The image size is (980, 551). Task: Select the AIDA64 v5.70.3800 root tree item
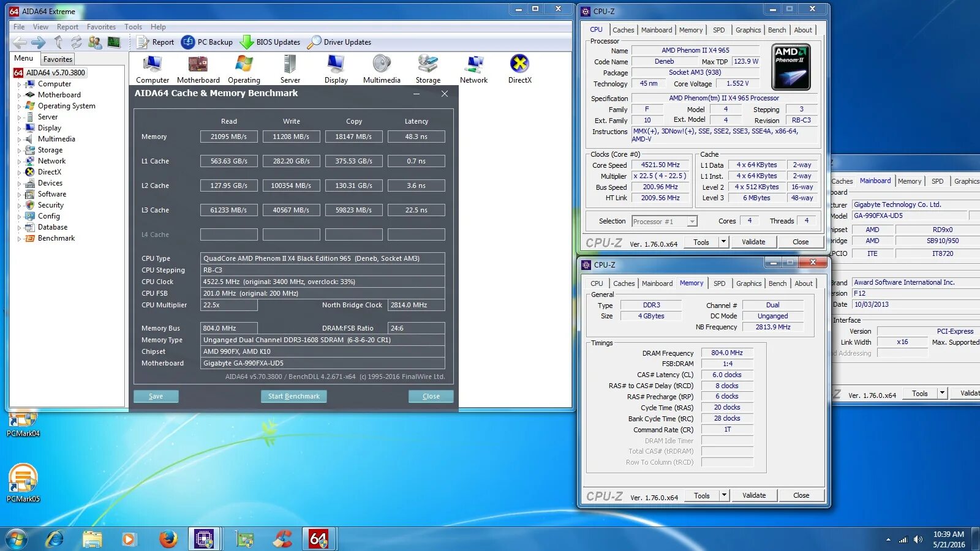click(50, 73)
